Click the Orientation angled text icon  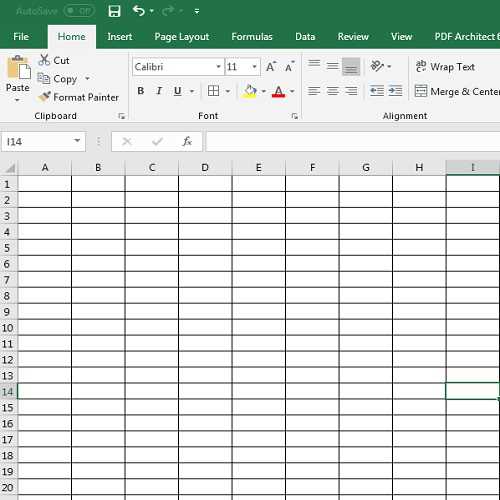point(377,66)
